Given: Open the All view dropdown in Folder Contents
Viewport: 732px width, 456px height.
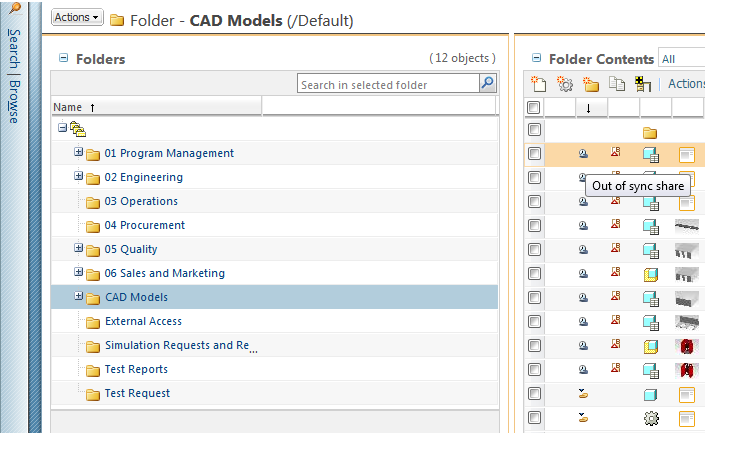Looking at the screenshot, I should pyautogui.click(x=681, y=59).
